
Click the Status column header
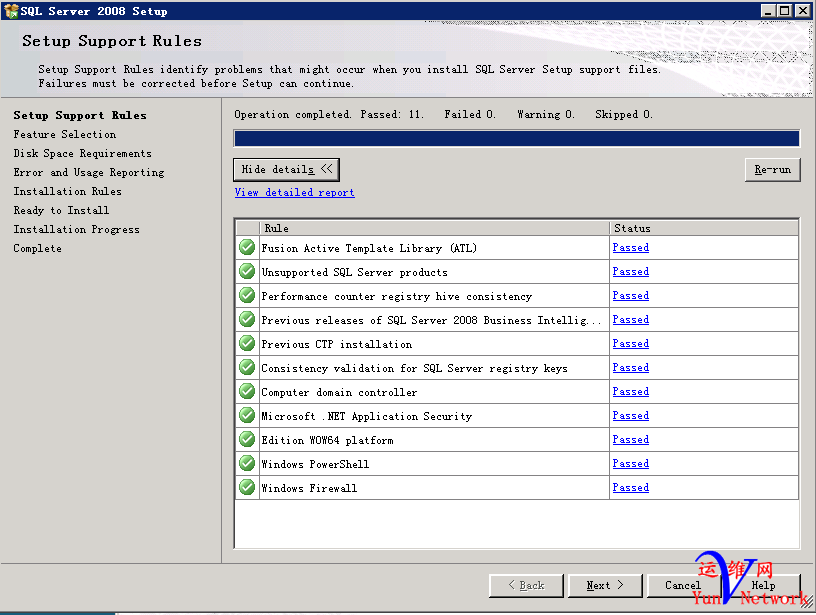click(704, 228)
